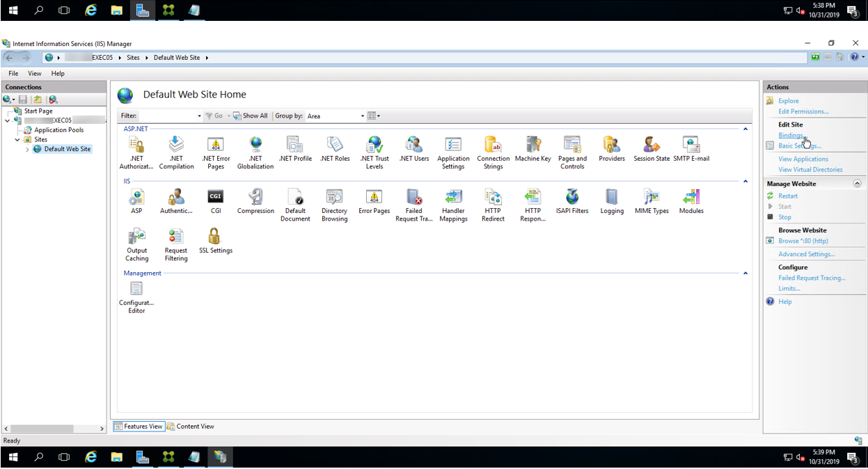
Task: Click the Filter input field
Action: 167,116
